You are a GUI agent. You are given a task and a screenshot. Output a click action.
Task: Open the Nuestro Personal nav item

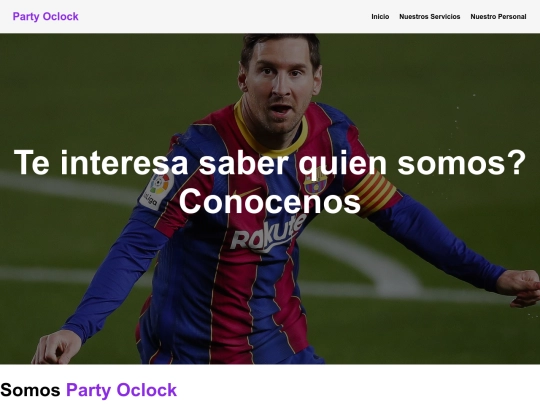pyautogui.click(x=498, y=17)
